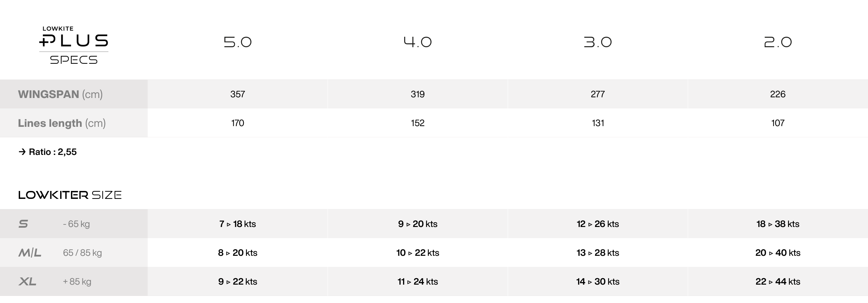Image resolution: width=868 pixels, height=303 pixels.
Task: Click the S size icon
Action: (x=23, y=224)
